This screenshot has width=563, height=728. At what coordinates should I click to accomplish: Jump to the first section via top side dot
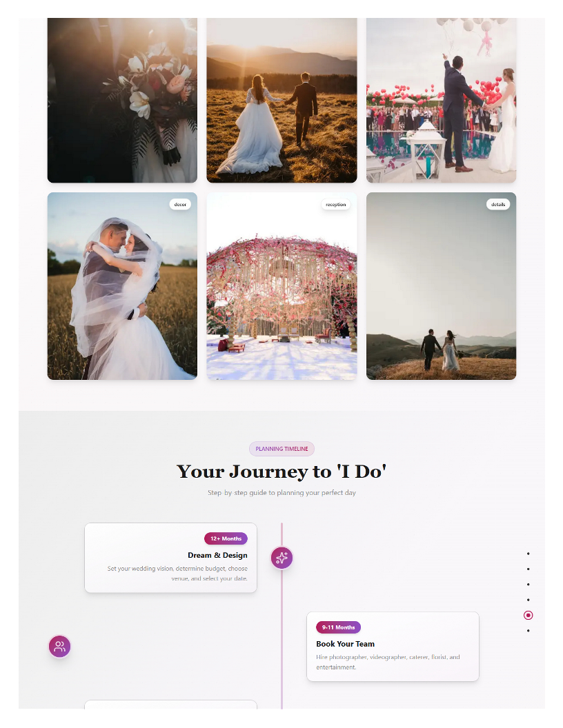[x=529, y=554]
